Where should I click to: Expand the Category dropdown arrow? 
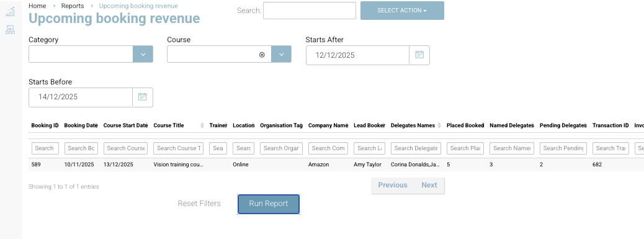[143, 54]
